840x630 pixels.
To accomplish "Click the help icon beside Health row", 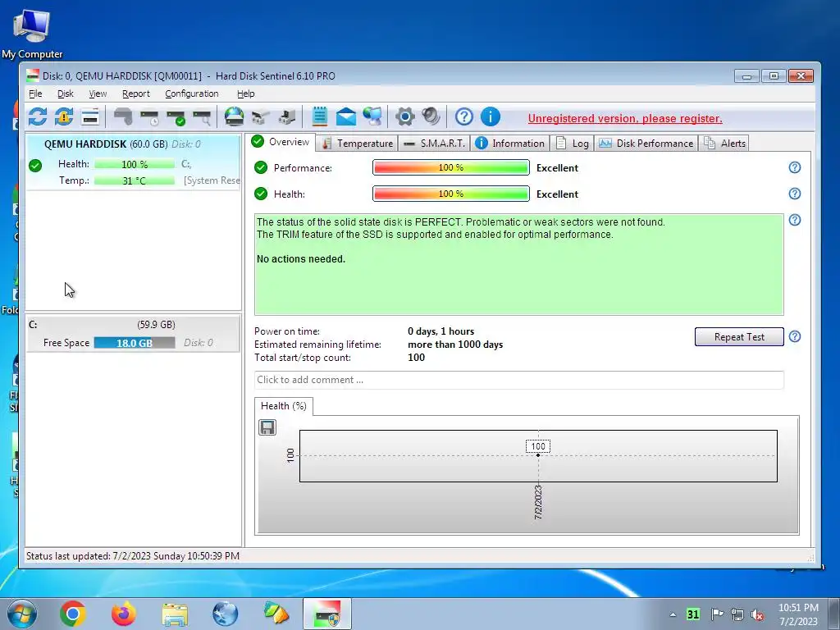I will [x=794, y=194].
